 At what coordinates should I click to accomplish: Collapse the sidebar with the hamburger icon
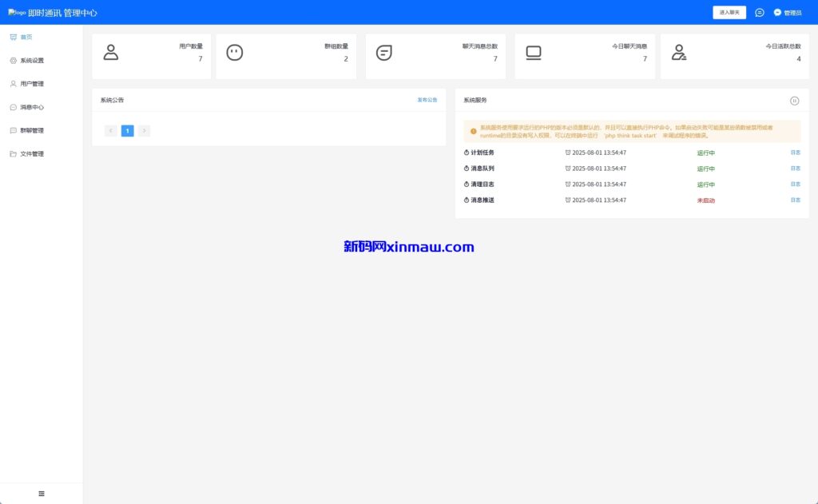[42, 494]
